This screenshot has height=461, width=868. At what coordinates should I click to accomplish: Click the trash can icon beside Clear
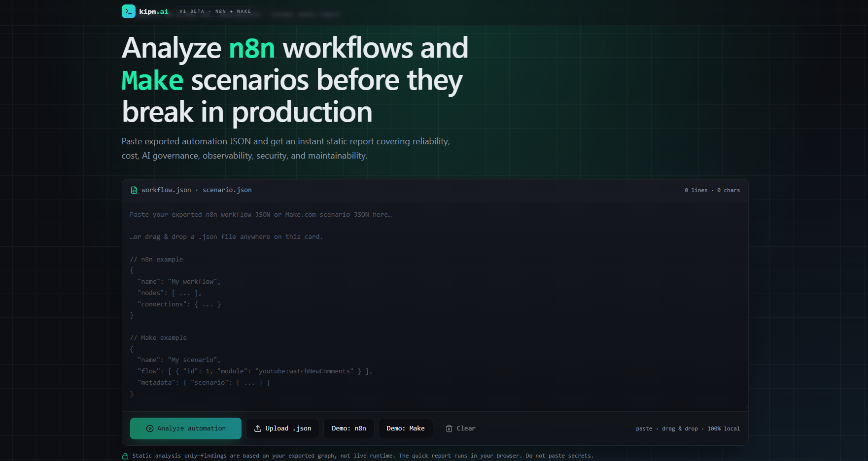coord(449,428)
